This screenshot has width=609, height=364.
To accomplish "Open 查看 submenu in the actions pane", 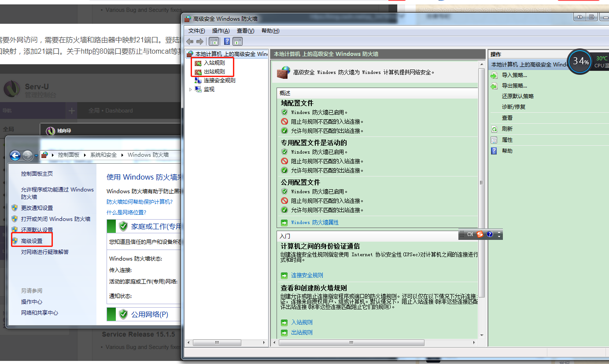I will (507, 118).
